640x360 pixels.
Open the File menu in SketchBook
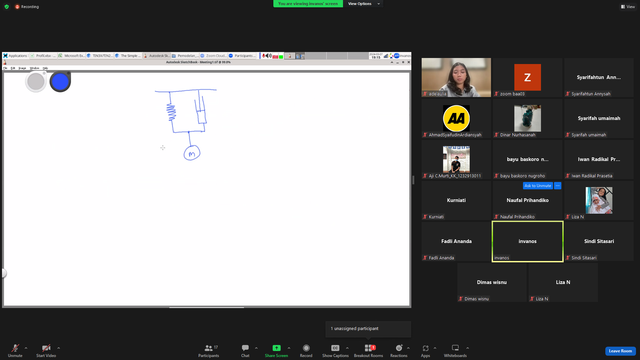tap(5, 68)
